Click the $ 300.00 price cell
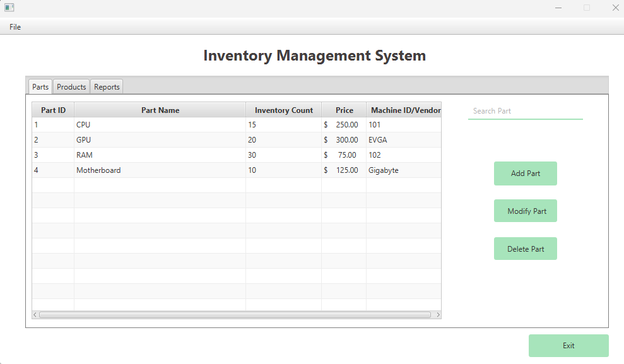Image resolution: width=624 pixels, height=364 pixels. click(x=344, y=140)
